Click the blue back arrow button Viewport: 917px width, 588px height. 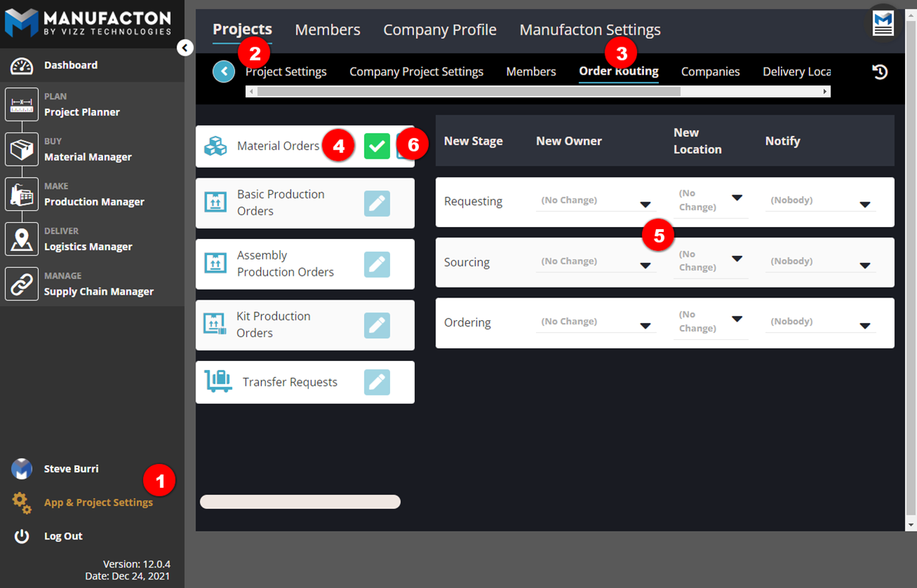tap(224, 71)
